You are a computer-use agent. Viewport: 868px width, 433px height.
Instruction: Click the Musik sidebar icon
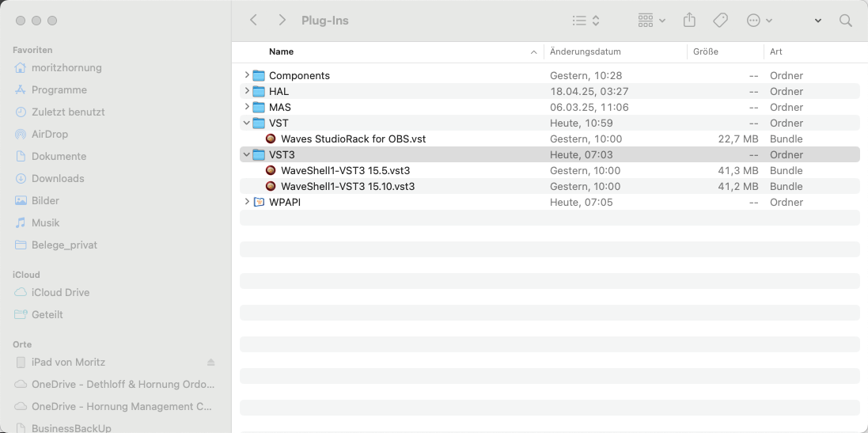(21, 222)
